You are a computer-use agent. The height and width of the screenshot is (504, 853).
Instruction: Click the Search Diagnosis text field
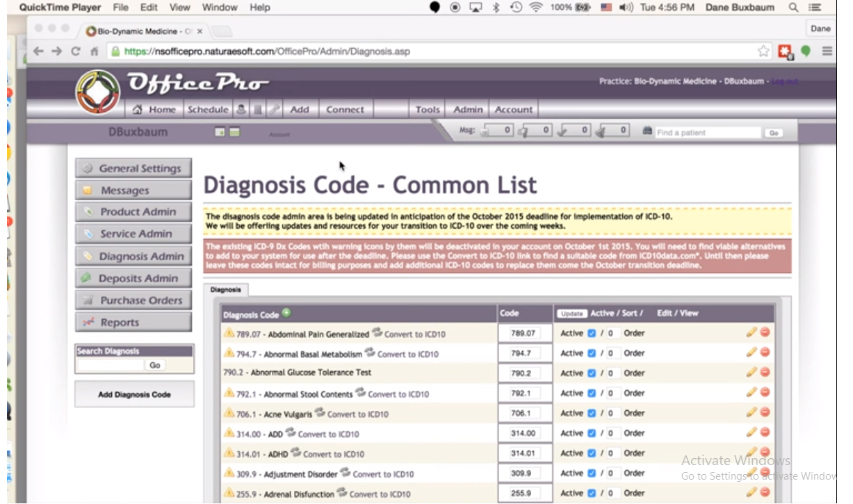pos(111,365)
